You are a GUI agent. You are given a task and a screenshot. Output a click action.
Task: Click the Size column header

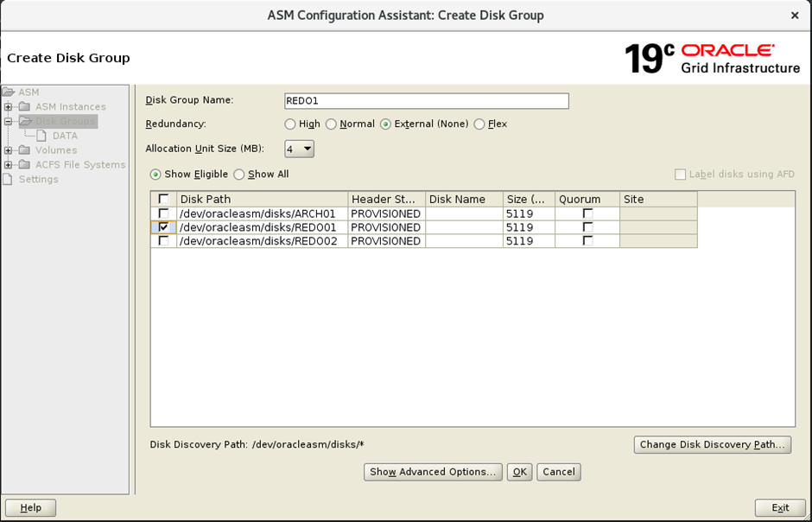coord(530,200)
